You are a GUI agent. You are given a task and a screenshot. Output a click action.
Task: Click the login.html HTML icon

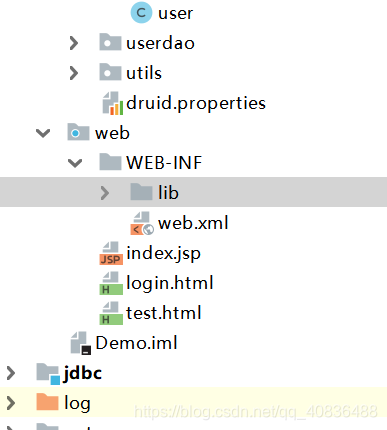click(x=111, y=283)
